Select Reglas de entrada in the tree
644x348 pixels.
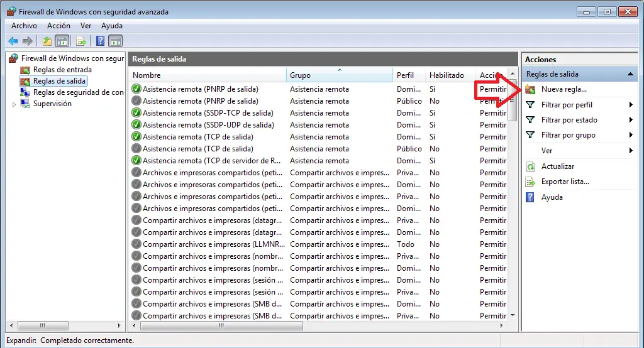[x=62, y=70]
